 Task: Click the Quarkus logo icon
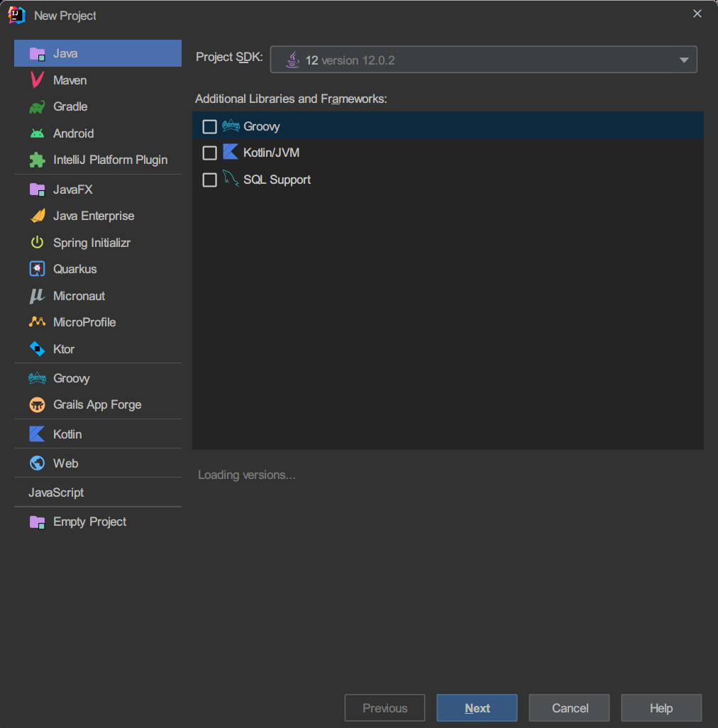pos(37,269)
